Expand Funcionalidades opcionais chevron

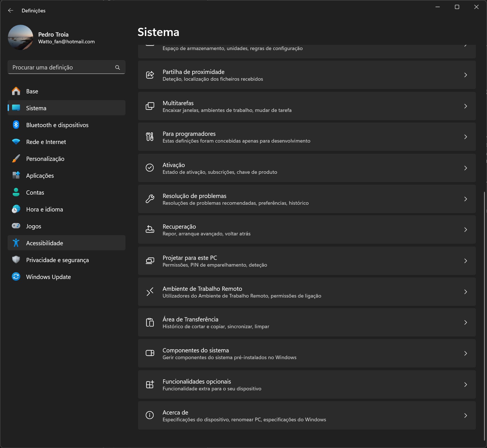click(465, 384)
